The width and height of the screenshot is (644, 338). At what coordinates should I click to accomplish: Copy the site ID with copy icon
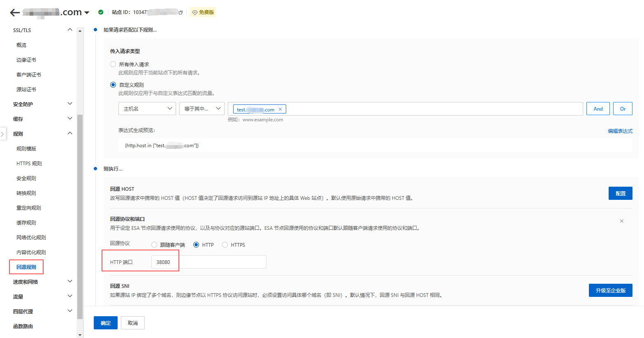click(x=181, y=13)
